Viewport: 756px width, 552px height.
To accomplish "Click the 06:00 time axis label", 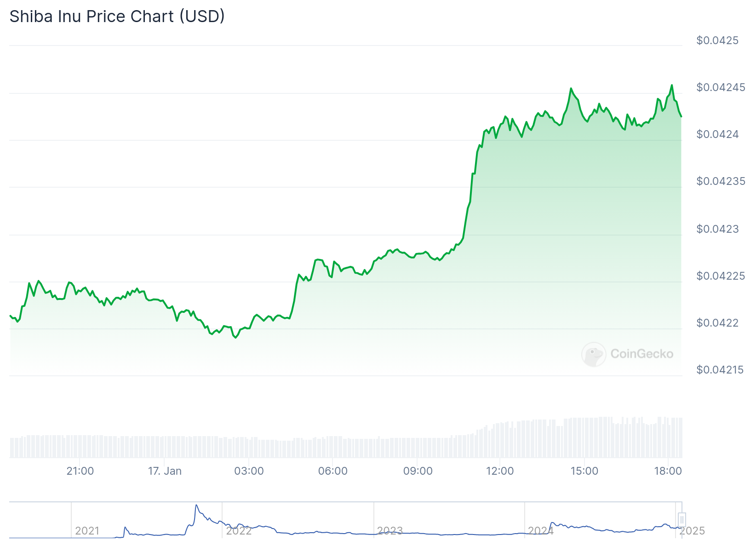I will [x=333, y=471].
